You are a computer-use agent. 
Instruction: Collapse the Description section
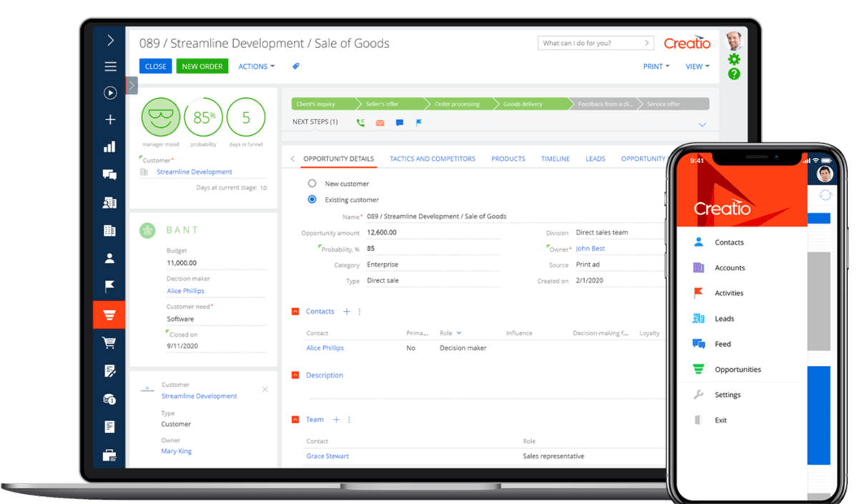point(295,375)
